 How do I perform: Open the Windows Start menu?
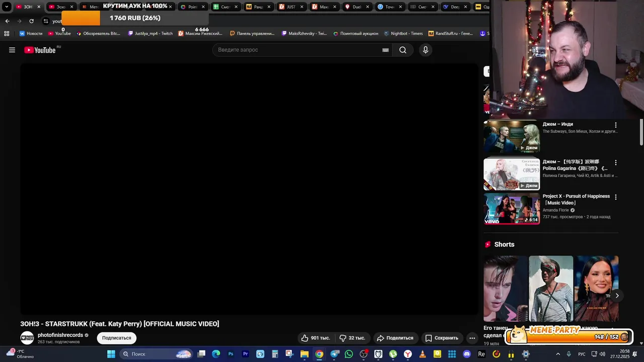[111, 354]
